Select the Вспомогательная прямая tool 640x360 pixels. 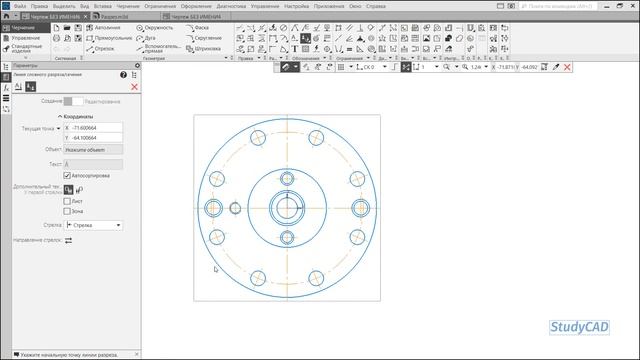pos(158,49)
